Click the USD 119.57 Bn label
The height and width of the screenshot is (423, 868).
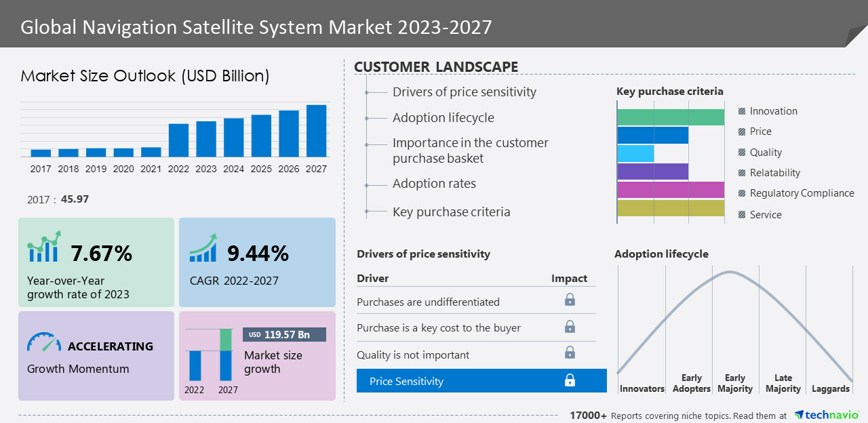pos(284,335)
